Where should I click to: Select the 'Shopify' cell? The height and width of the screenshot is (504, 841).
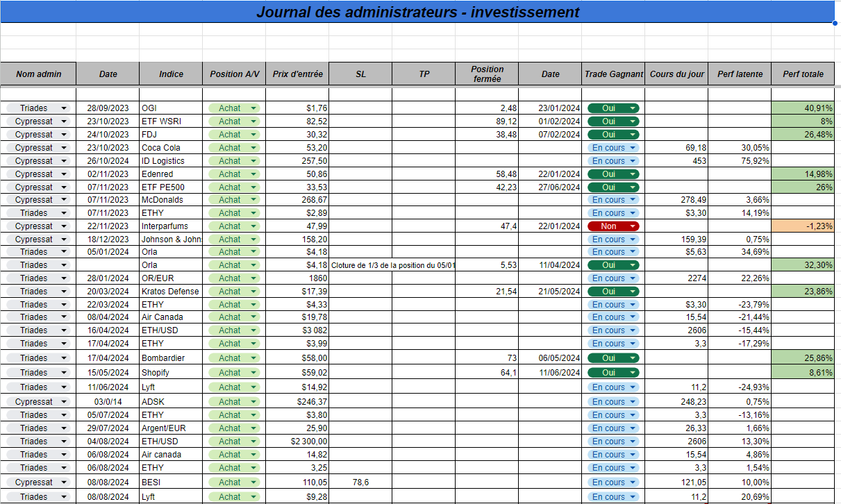171,373
